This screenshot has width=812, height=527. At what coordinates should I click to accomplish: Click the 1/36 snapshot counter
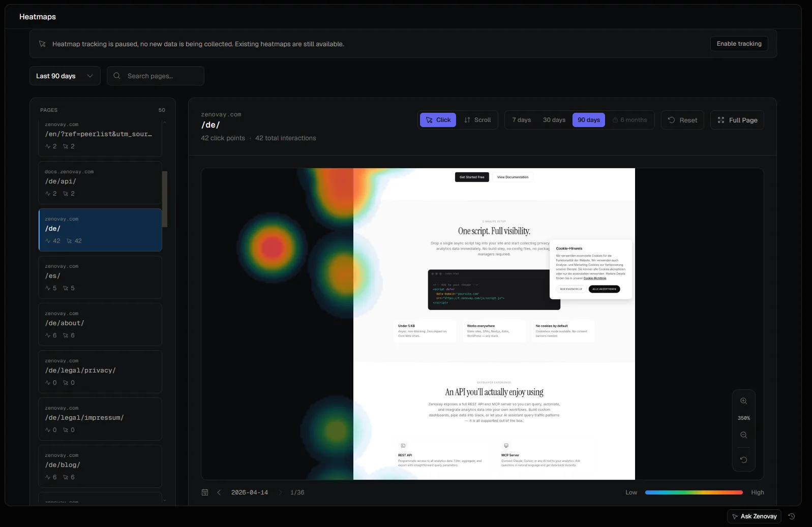coord(297,492)
